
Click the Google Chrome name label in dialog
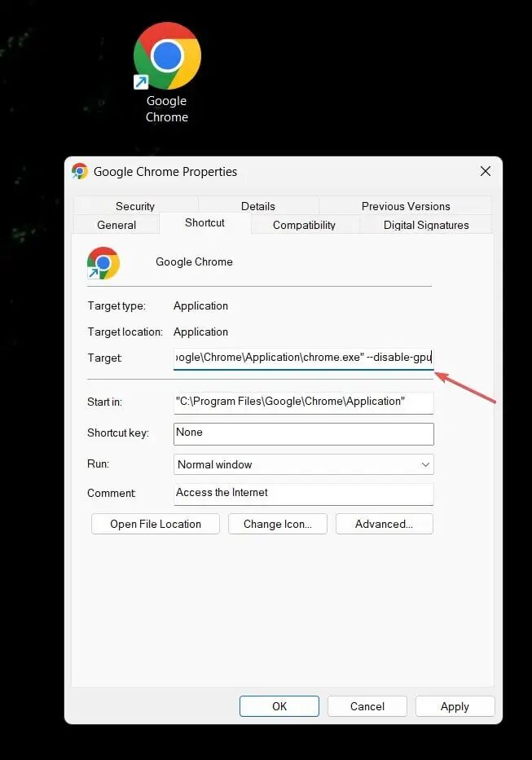pos(194,261)
